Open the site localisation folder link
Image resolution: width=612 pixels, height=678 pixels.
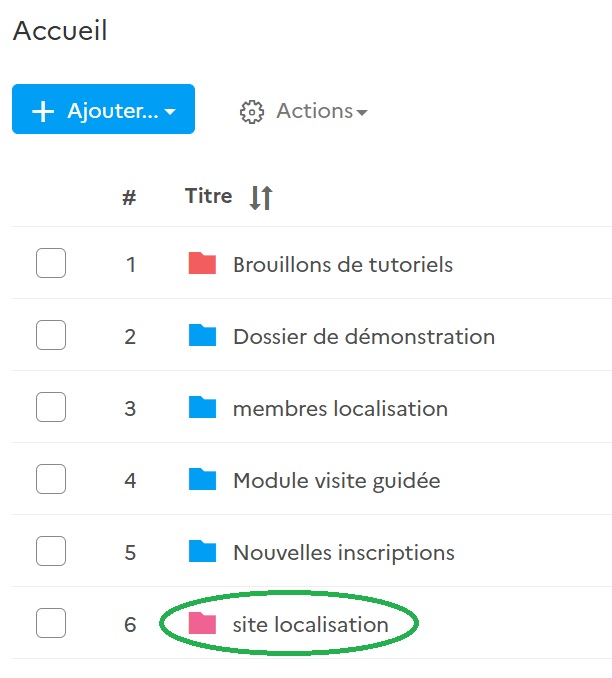coord(310,625)
